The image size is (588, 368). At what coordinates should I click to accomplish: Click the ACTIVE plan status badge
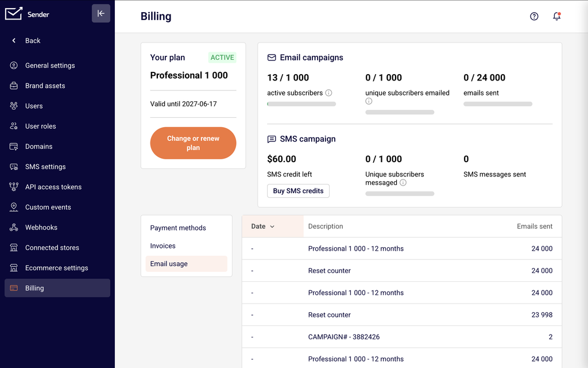[x=222, y=57]
